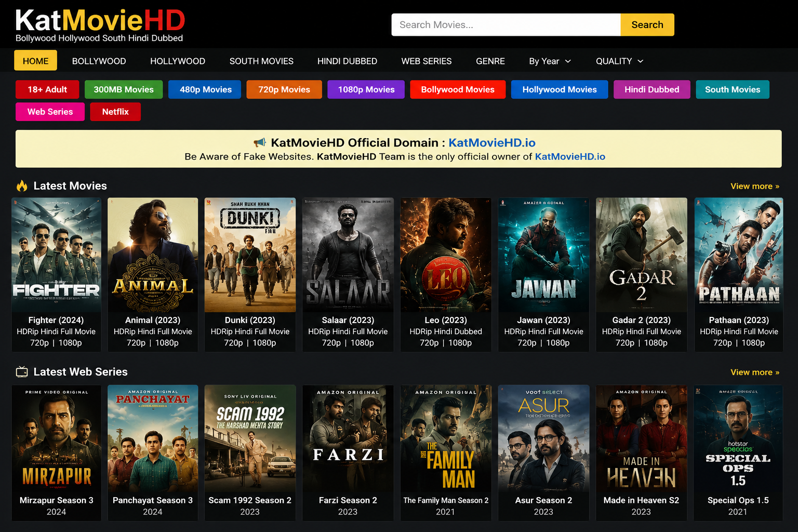Open the Farzi series poster

pos(348,438)
